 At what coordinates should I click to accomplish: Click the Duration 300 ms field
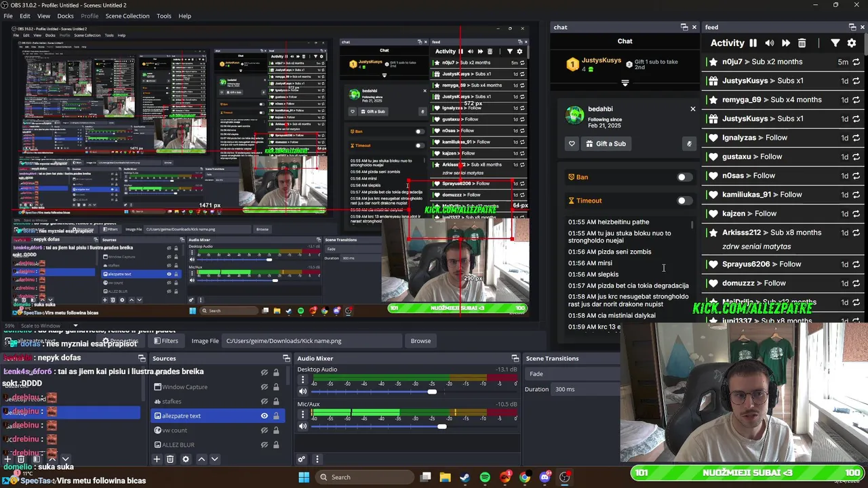coord(586,390)
